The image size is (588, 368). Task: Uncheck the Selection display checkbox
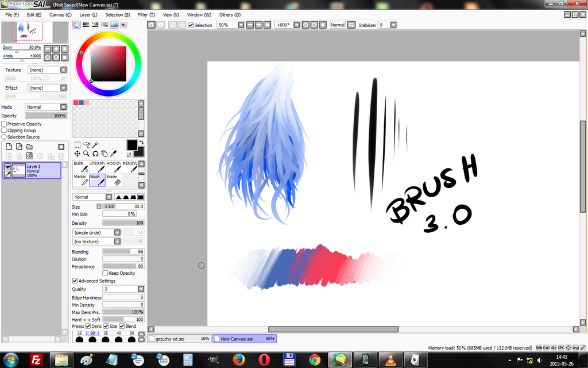pyautogui.click(x=191, y=25)
